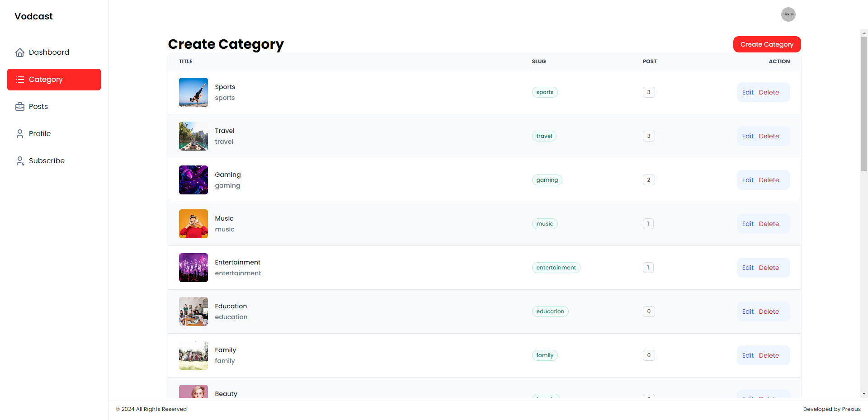Click the Posts briefcase icon
The image size is (868, 420).
(20, 107)
